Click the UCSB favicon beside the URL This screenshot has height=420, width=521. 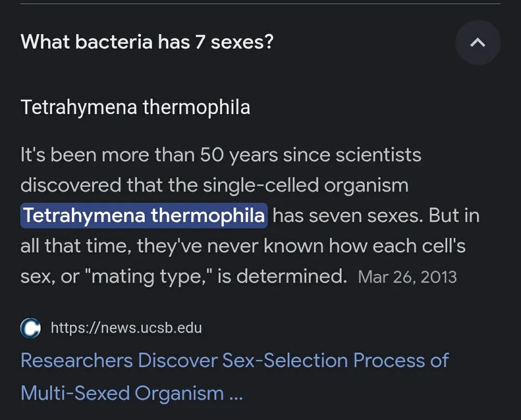coord(31,328)
